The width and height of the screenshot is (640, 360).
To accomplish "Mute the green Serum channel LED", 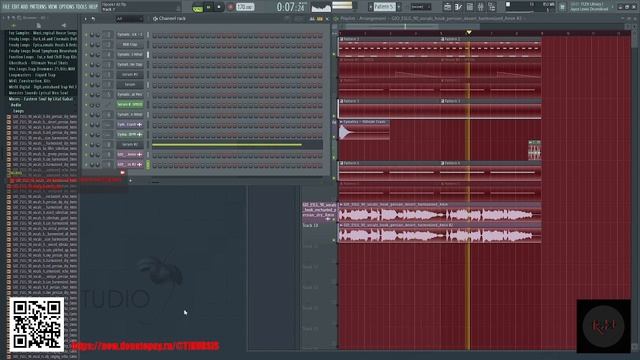I will [x=86, y=104].
